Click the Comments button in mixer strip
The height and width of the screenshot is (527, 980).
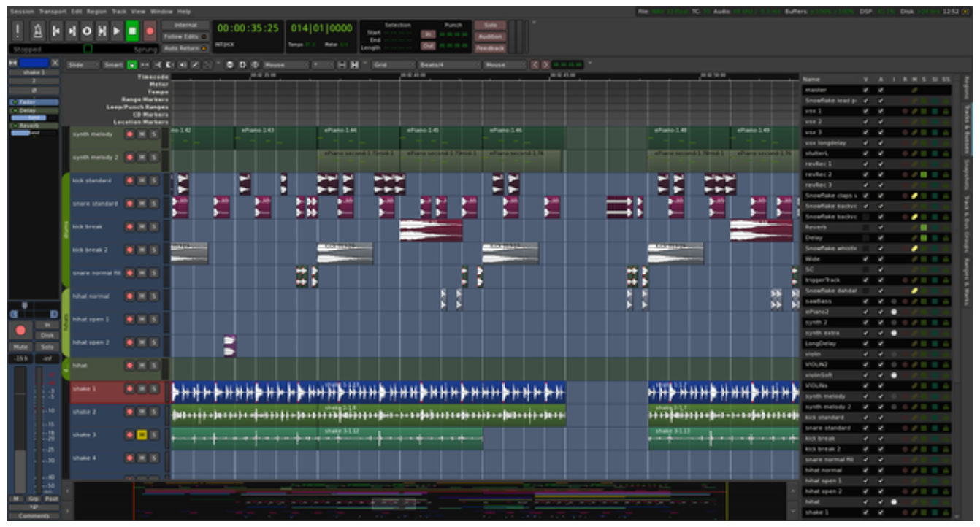tap(34, 516)
